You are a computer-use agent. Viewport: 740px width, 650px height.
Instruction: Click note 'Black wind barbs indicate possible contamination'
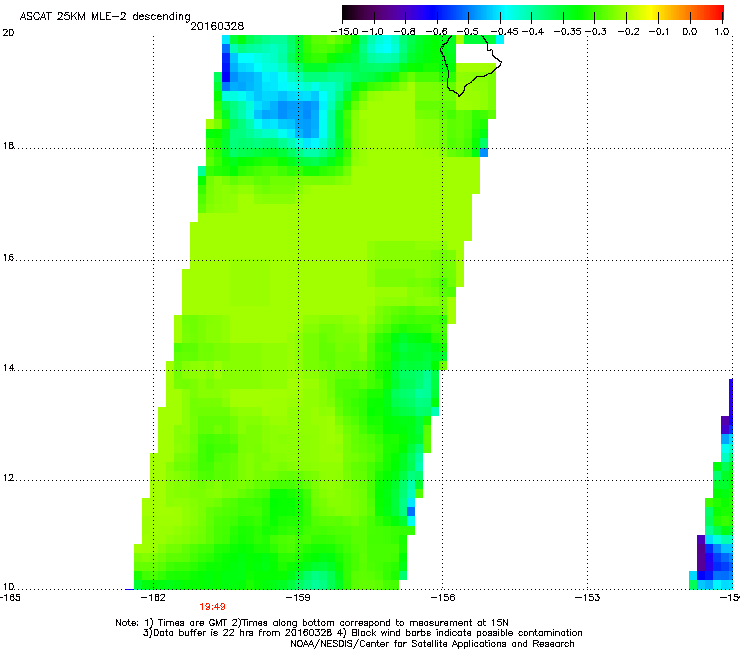[467, 633]
